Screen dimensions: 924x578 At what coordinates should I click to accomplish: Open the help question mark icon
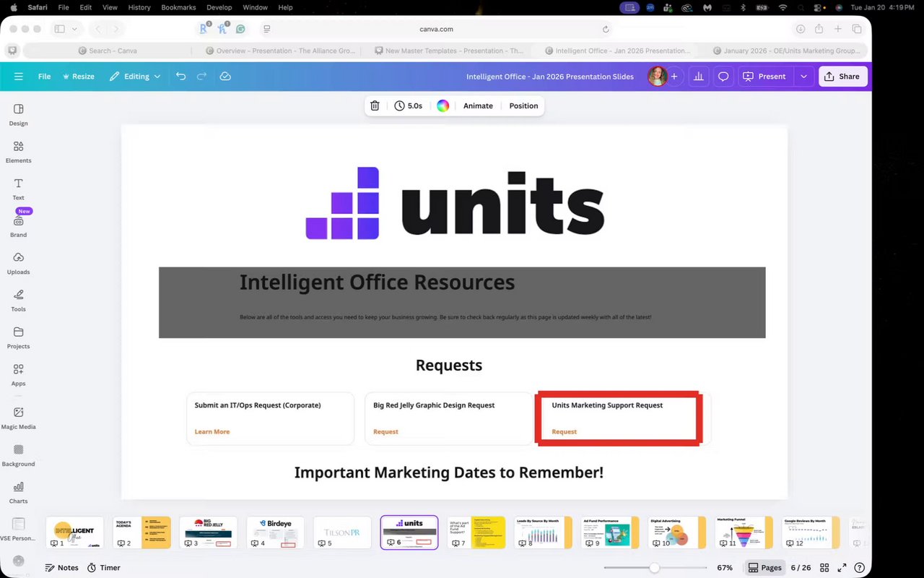coord(859,568)
